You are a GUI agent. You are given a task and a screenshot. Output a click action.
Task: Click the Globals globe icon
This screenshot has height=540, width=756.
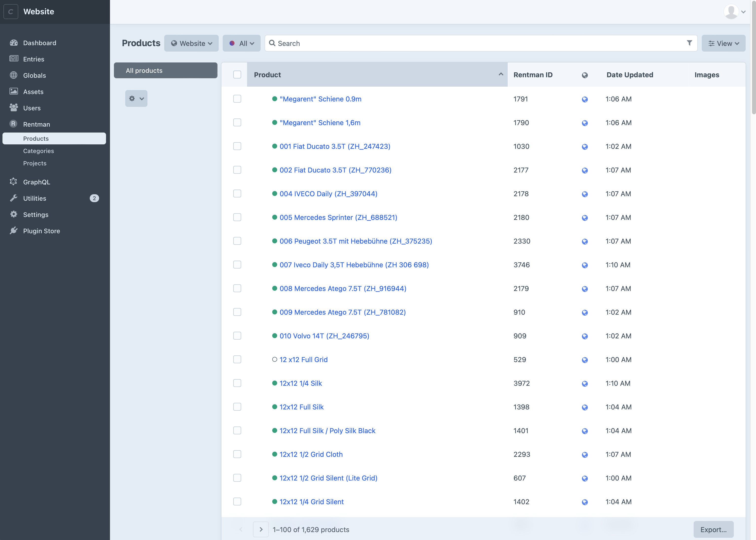coord(14,75)
